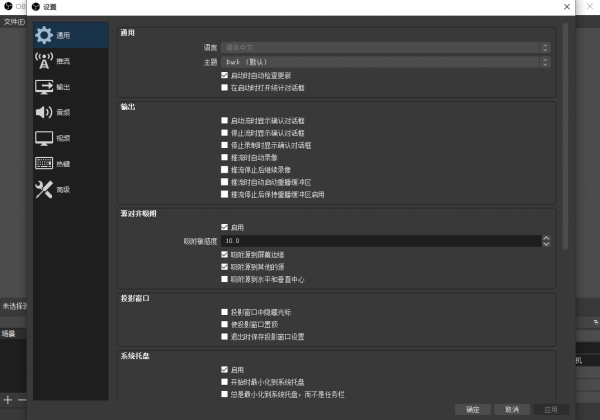Click the 吸附敏感度 value field
This screenshot has height=420, width=600.
coord(380,241)
